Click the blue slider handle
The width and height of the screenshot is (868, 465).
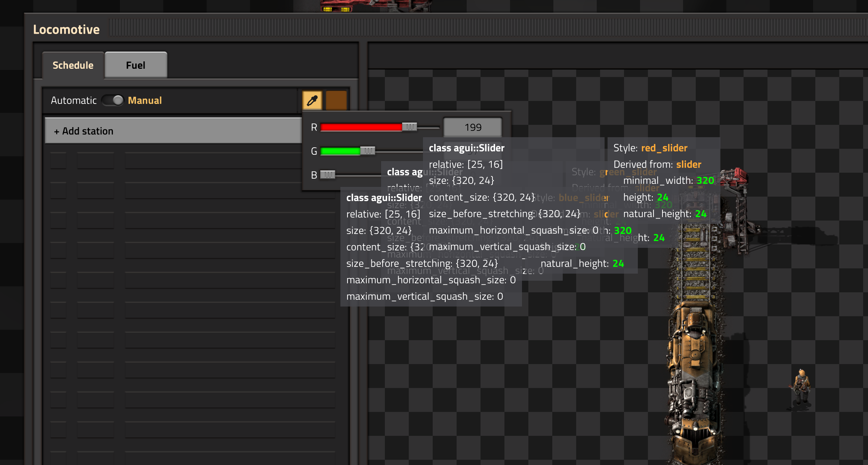pos(328,175)
